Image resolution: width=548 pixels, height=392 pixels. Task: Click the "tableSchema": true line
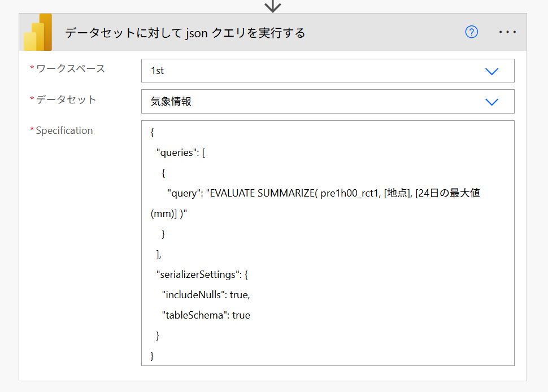point(206,315)
